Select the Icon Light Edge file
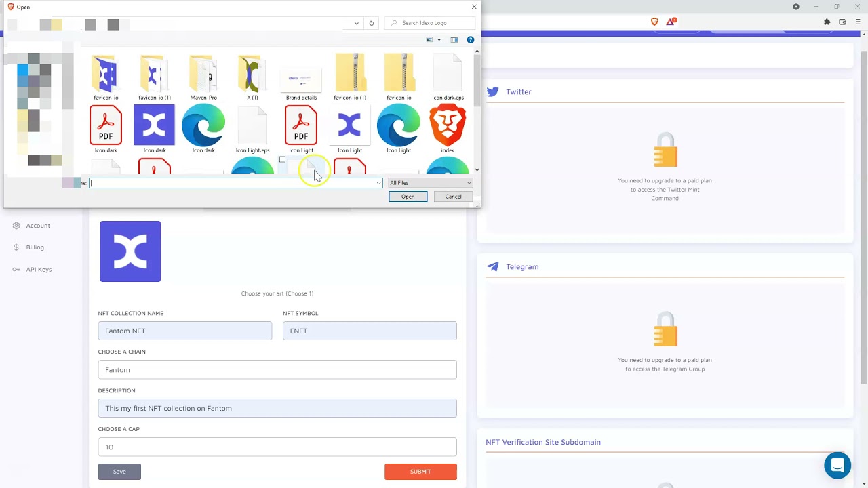868x488 pixels. tap(399, 130)
